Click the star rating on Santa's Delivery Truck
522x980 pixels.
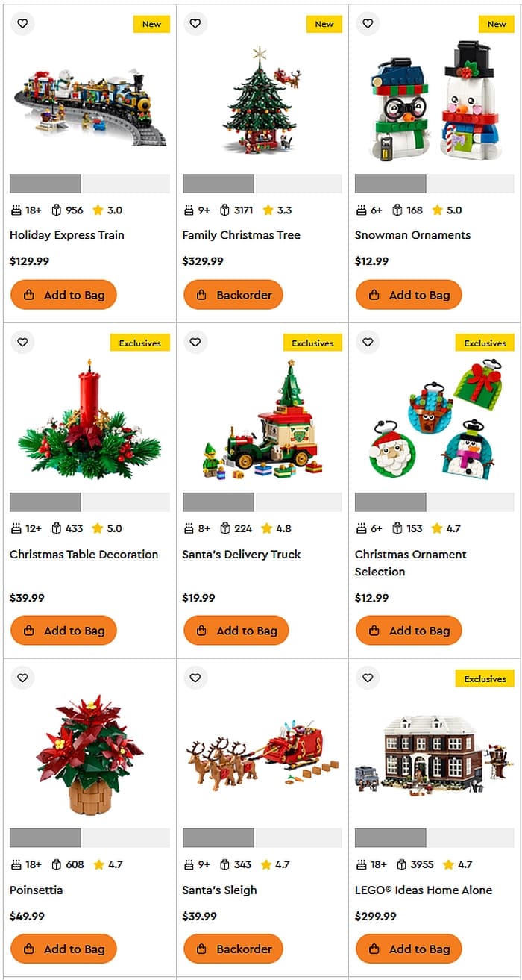tap(276, 528)
